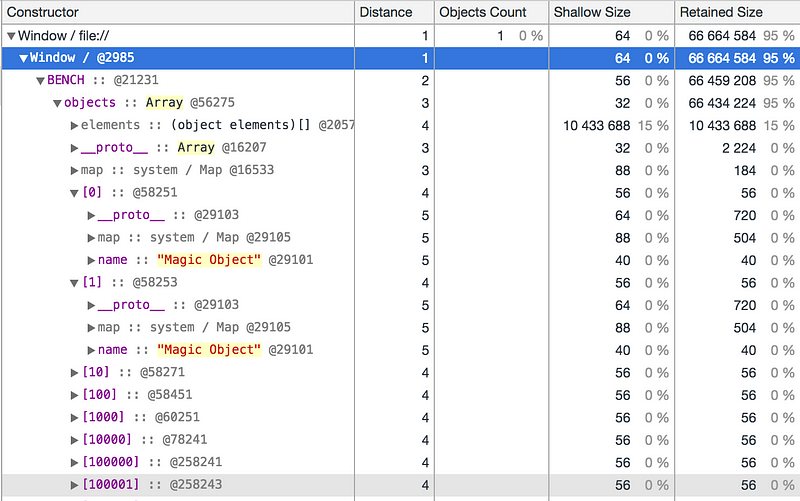
Task: Expand the [100] :: @58451 entry
Action: (74, 395)
